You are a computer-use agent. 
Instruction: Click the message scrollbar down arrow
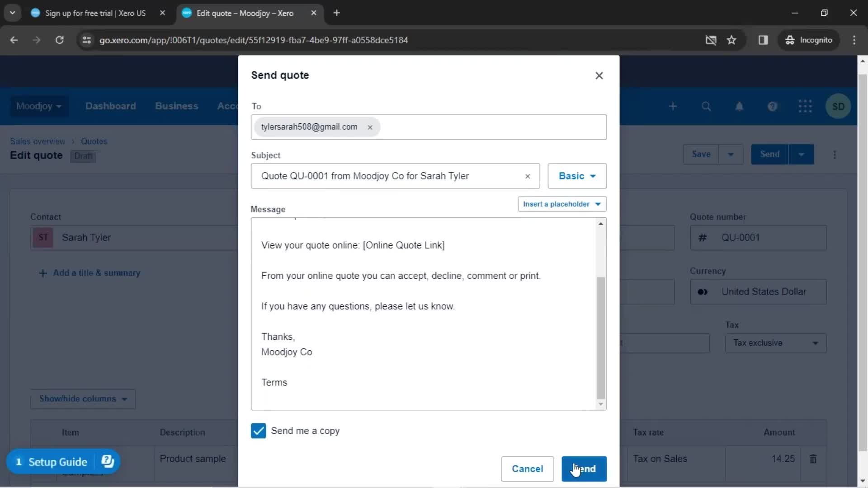point(601,404)
